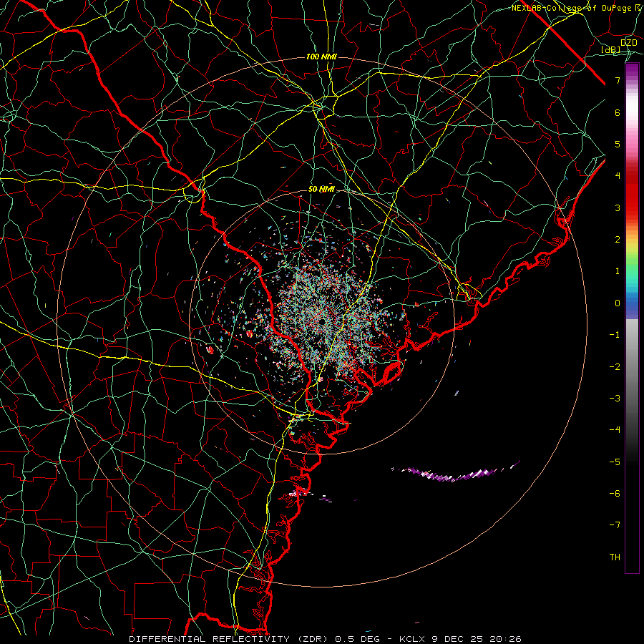Screen dimensions: 644x644
Task: Click the 50 NMI range ring label
Action: point(321,189)
